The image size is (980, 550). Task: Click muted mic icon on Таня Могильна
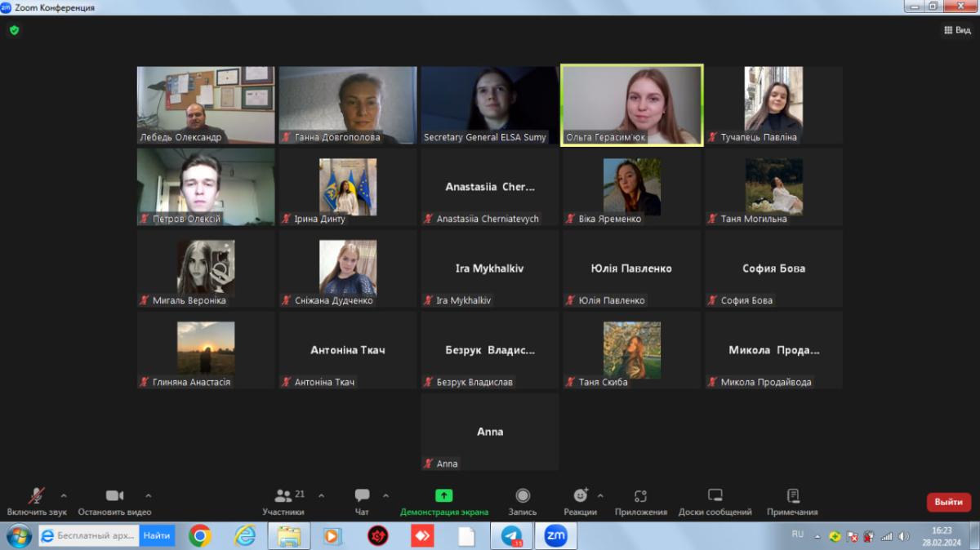tap(713, 219)
